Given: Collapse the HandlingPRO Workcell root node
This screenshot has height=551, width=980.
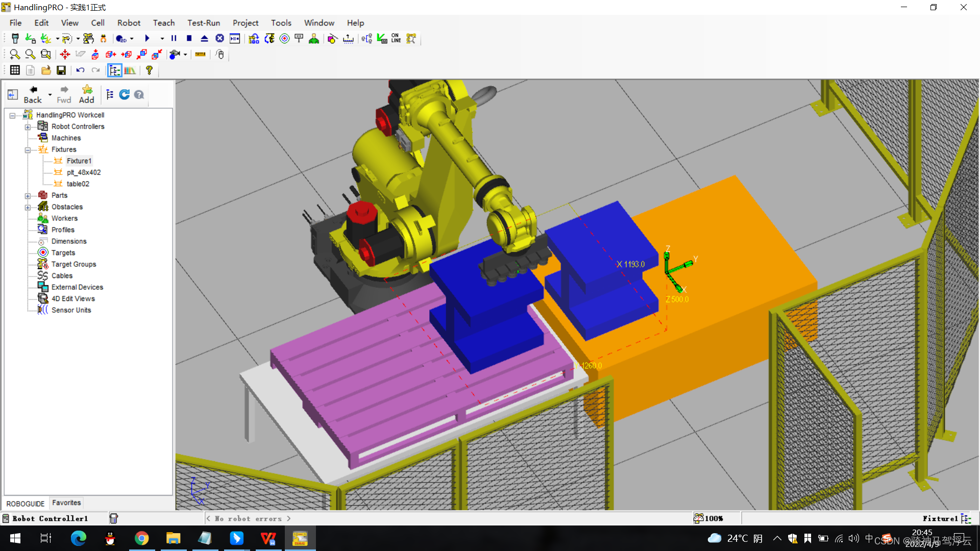Looking at the screenshot, I should click(x=12, y=115).
